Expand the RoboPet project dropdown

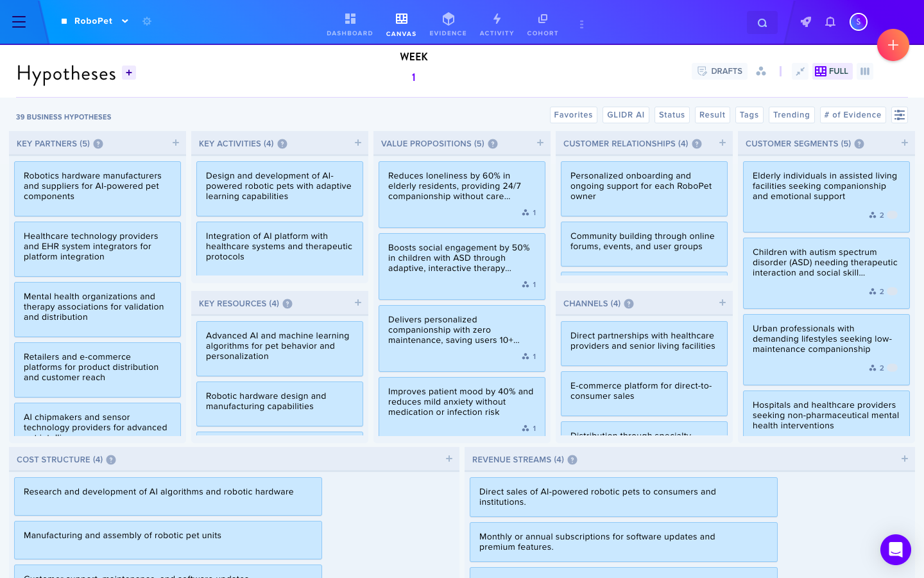click(125, 21)
